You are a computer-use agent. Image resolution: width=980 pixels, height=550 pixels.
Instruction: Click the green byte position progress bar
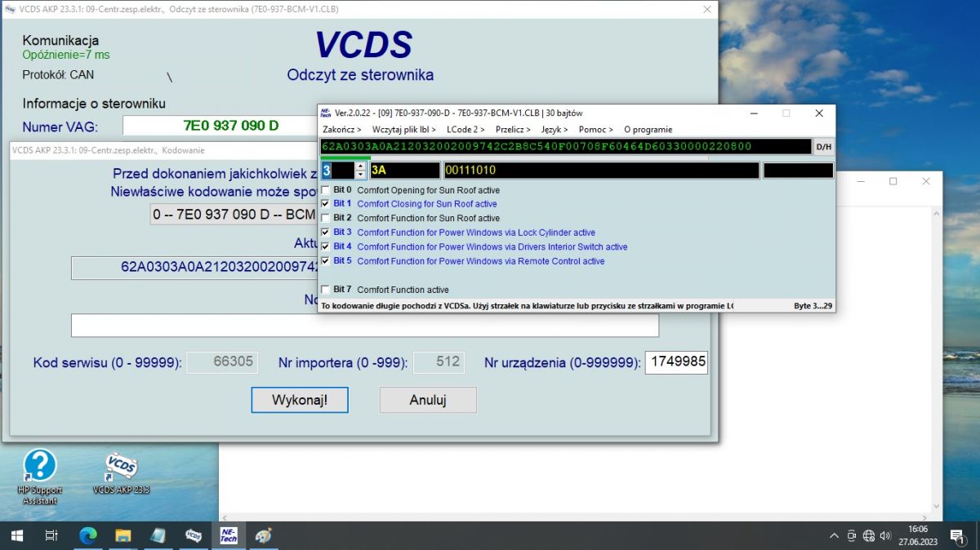pyautogui.click(x=345, y=157)
